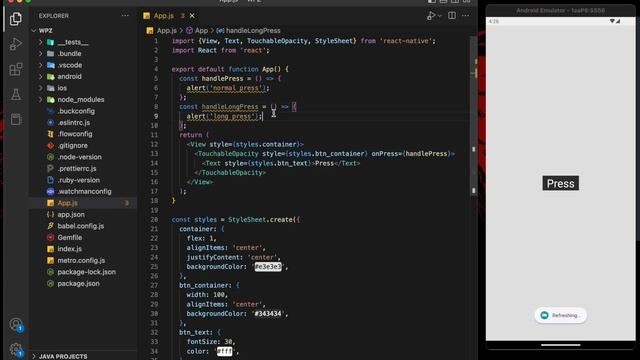Open the app.json file
The image size is (640, 360).
[x=71, y=214]
